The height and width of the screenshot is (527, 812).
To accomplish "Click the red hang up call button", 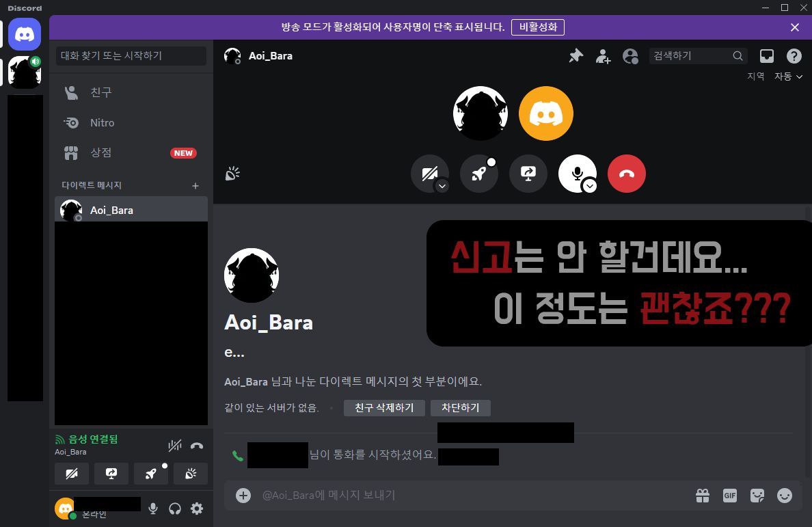I will pyautogui.click(x=626, y=174).
